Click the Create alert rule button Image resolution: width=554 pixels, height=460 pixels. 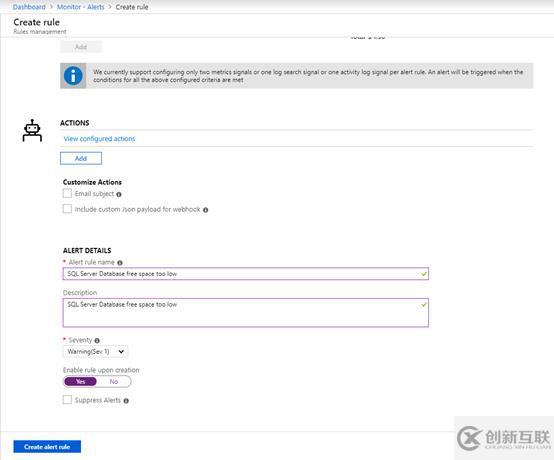[x=47, y=447]
